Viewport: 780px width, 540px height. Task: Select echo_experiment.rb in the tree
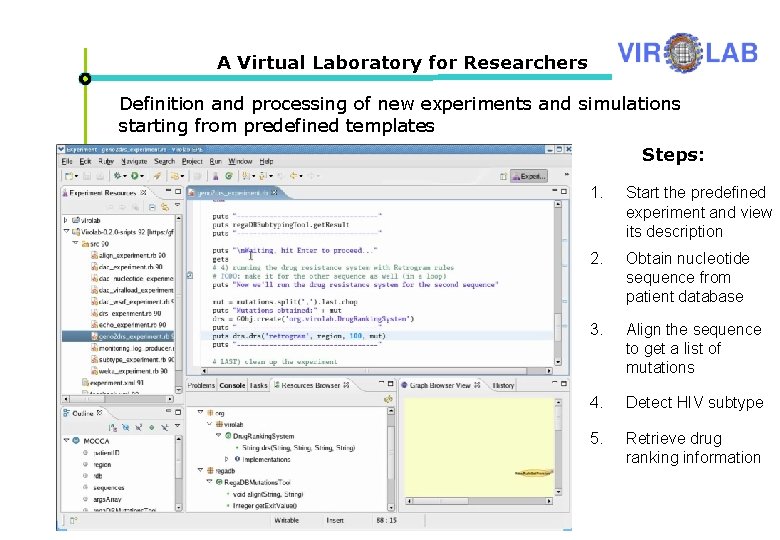(128, 325)
